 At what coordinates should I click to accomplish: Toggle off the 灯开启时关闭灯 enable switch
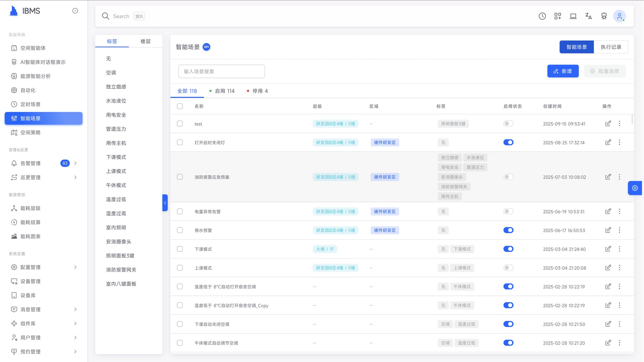tap(508, 142)
